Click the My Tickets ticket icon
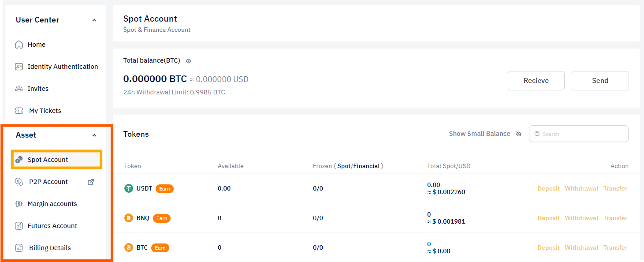644x262 pixels. click(x=19, y=111)
